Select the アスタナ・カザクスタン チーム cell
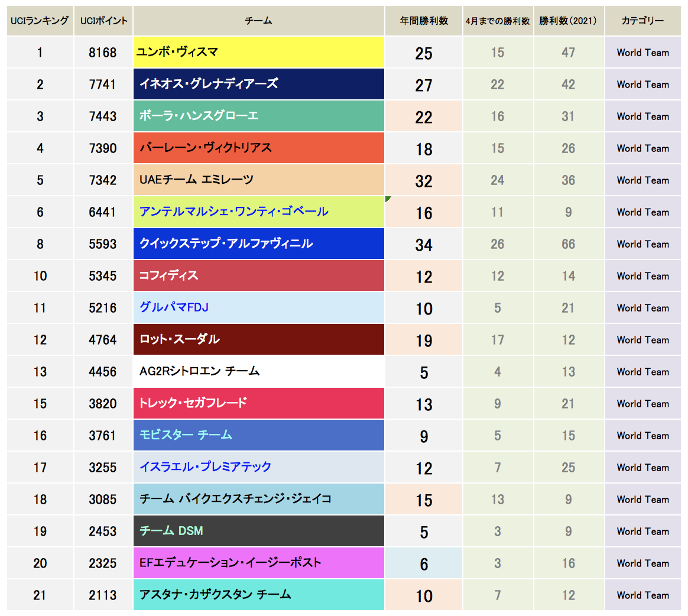Image resolution: width=688 pixels, height=616 pixels. tap(259, 595)
